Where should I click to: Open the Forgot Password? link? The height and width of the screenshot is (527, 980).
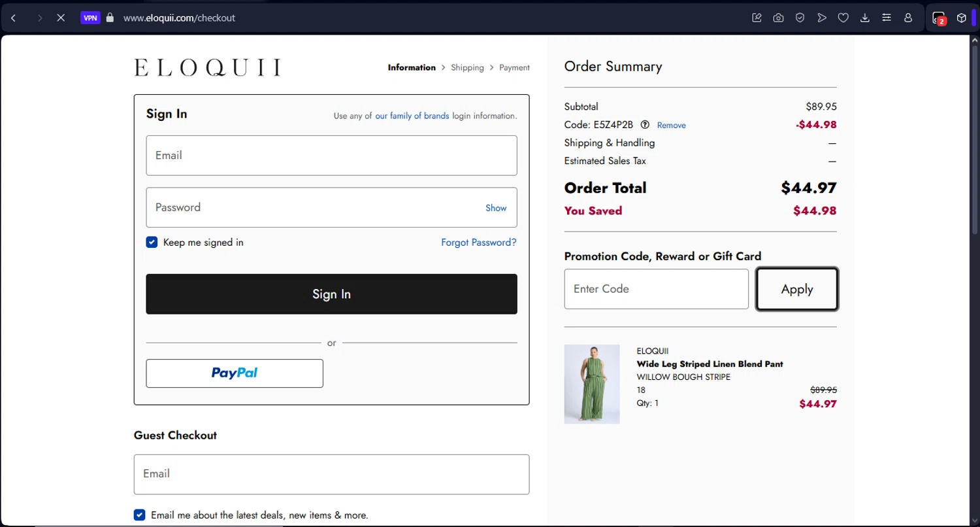[479, 243]
